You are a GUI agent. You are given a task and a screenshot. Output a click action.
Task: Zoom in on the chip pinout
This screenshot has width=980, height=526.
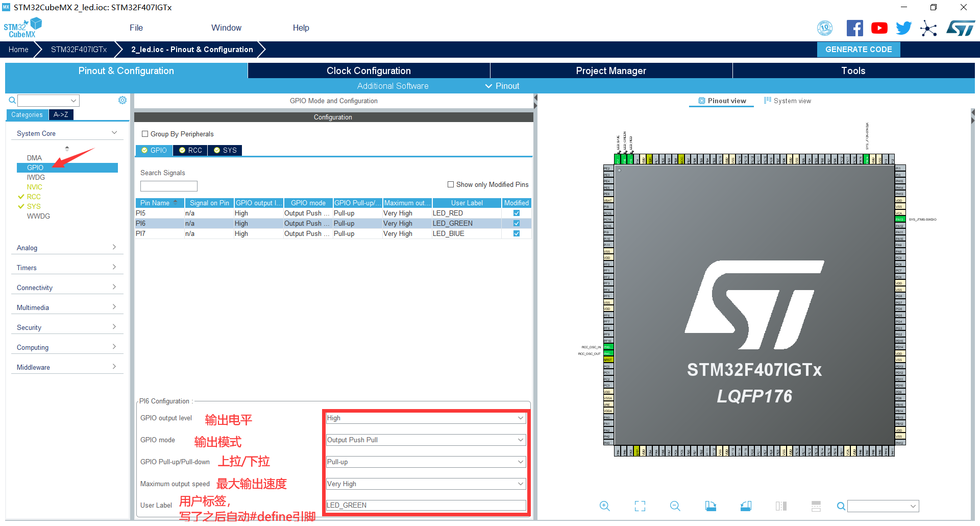click(x=604, y=506)
